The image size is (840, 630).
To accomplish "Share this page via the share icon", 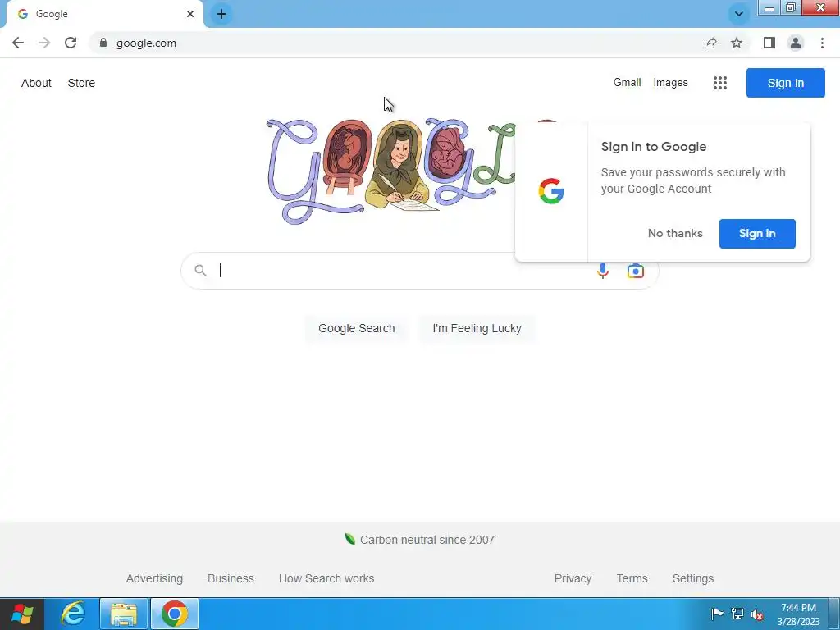I will click(710, 43).
